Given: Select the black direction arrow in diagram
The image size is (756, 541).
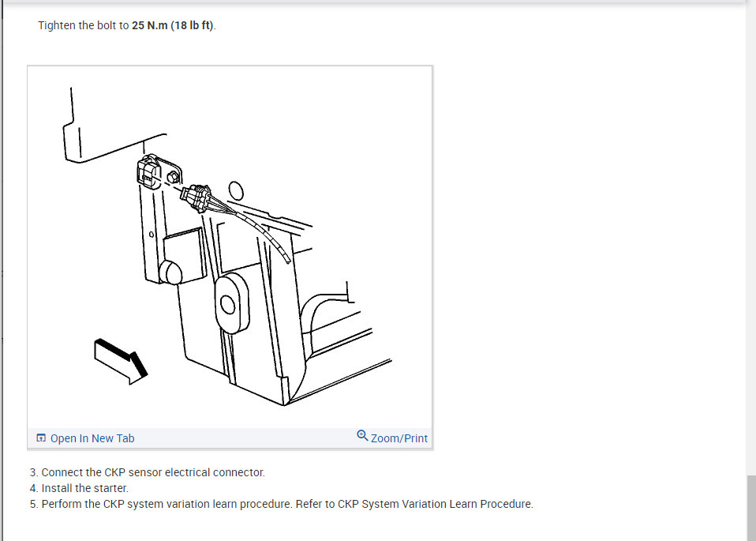Looking at the screenshot, I should (121, 362).
